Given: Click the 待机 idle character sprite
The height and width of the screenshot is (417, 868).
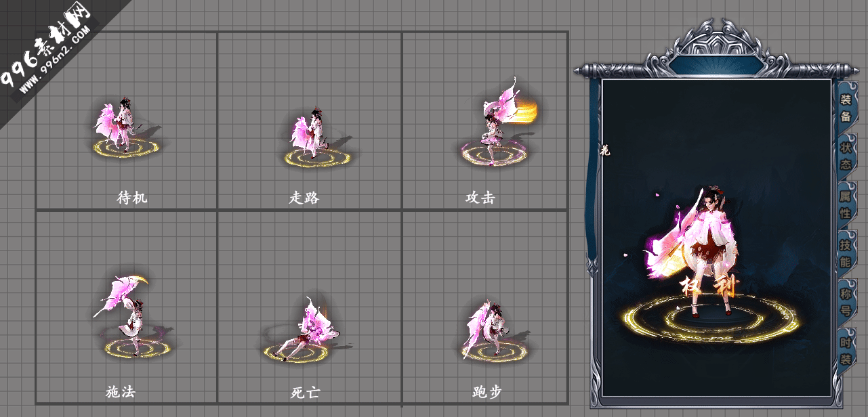Looking at the screenshot, I should (x=122, y=127).
